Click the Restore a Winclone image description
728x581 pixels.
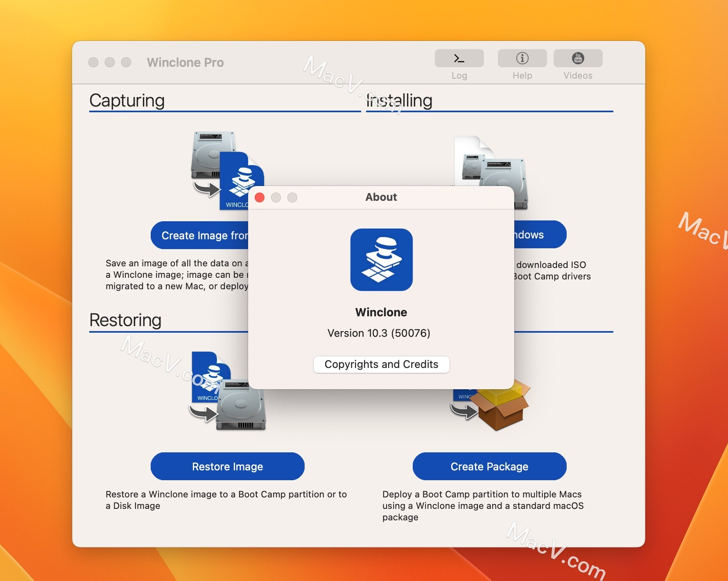pos(226,500)
